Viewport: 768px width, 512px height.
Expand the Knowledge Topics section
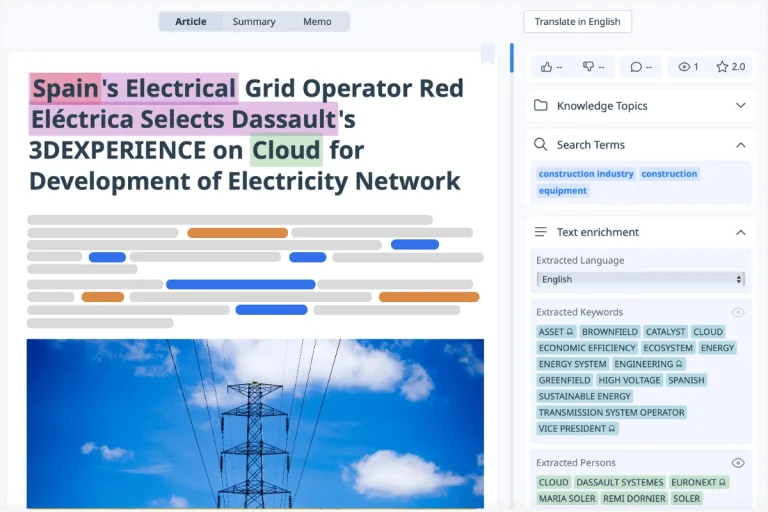pyautogui.click(x=740, y=106)
